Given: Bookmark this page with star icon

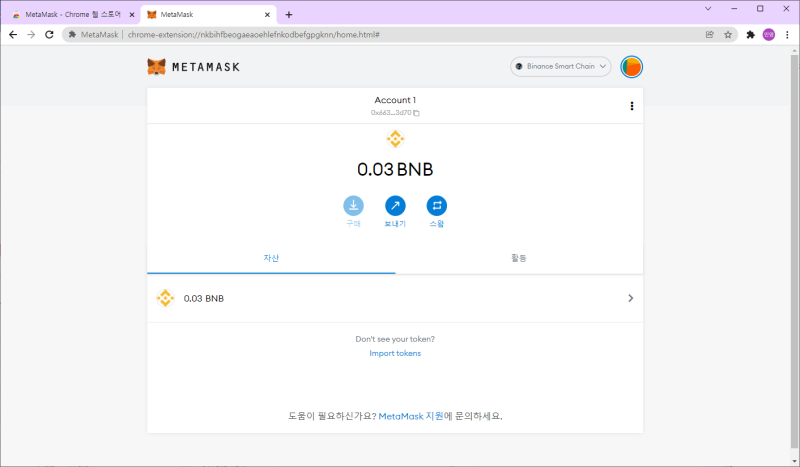Looking at the screenshot, I should tap(728, 35).
